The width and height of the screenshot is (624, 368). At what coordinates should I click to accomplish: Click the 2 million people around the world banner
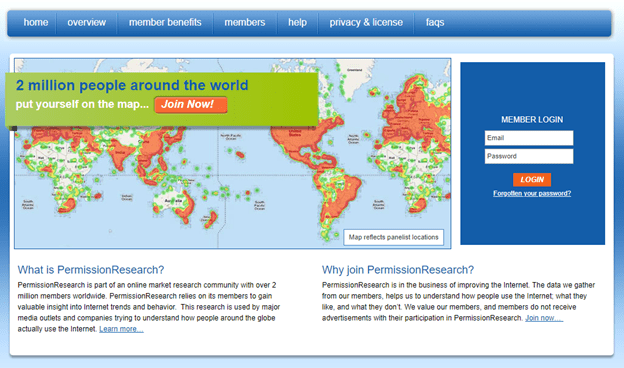click(x=162, y=99)
